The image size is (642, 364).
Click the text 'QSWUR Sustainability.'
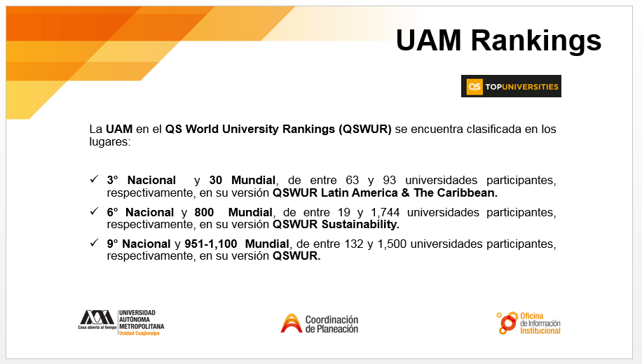tap(336, 225)
